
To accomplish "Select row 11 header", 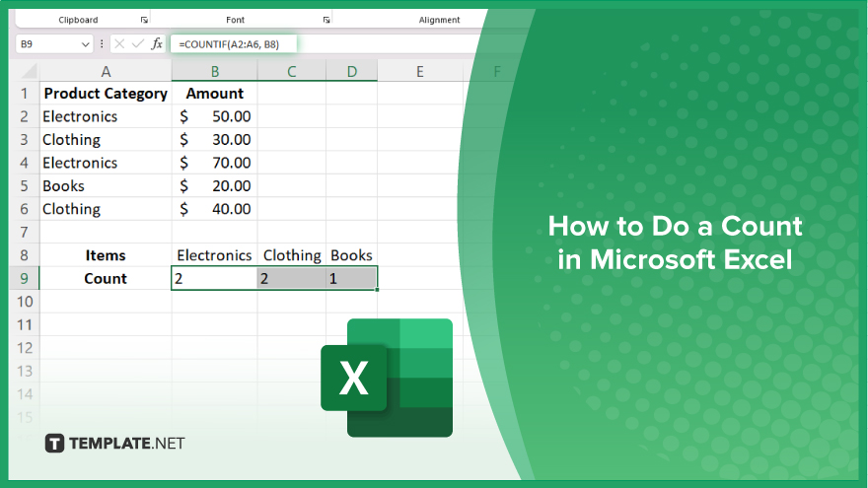I will click(25, 324).
